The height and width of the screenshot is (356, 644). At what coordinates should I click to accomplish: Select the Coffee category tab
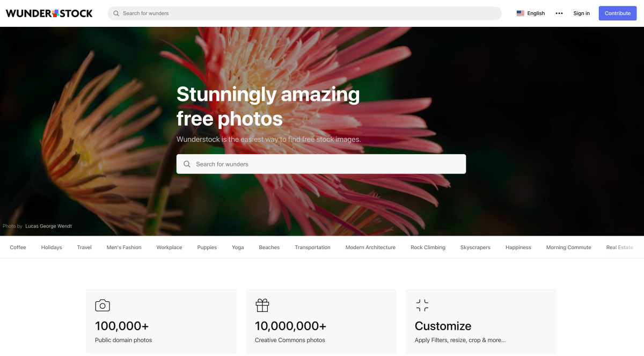click(18, 248)
